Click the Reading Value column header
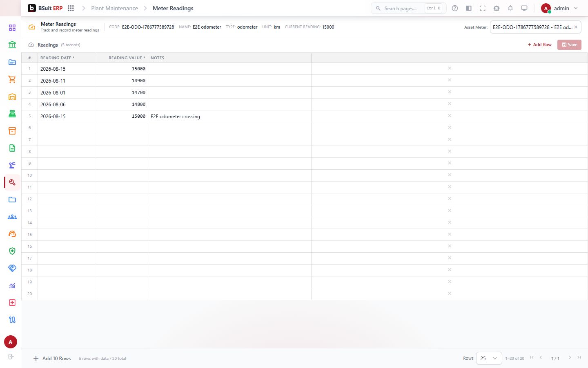This screenshot has height=368, width=588. pos(121,58)
